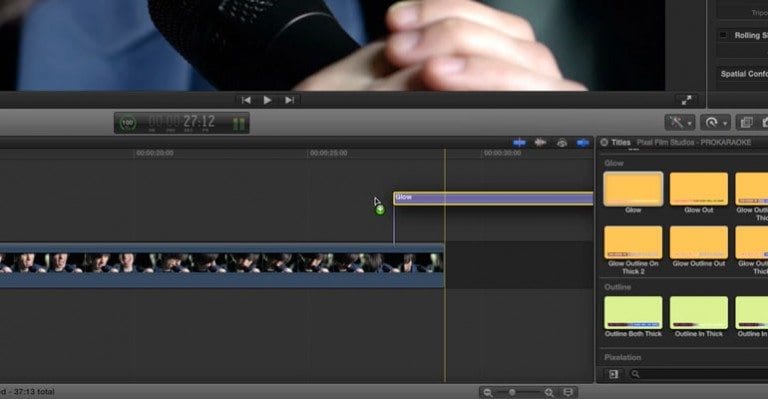Screen dimensions: 768x399
Task: Select the Outline Both Thick thumbnail
Action: point(633,312)
